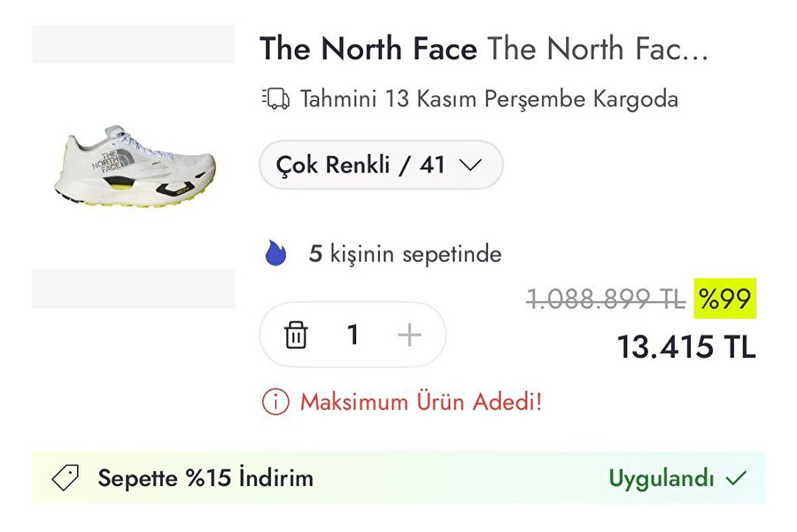
Task: Click the Maksimum Ürün Adedi warning message
Action: click(x=422, y=403)
